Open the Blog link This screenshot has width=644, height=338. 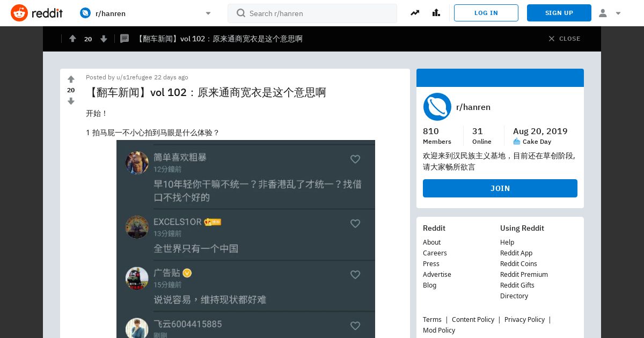click(429, 285)
